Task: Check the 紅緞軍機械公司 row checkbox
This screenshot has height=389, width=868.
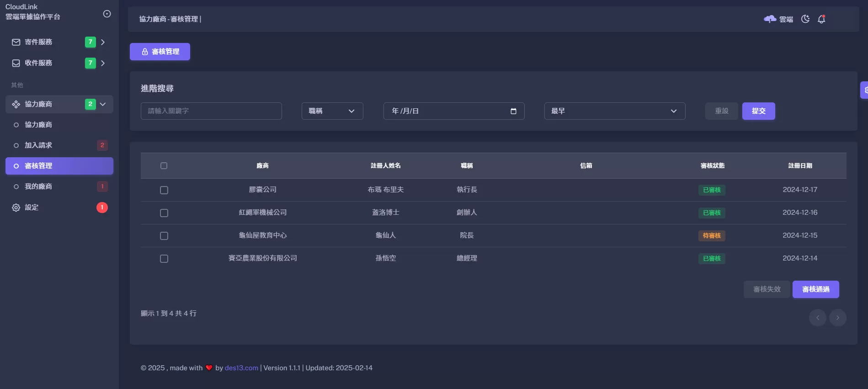Action: click(164, 213)
